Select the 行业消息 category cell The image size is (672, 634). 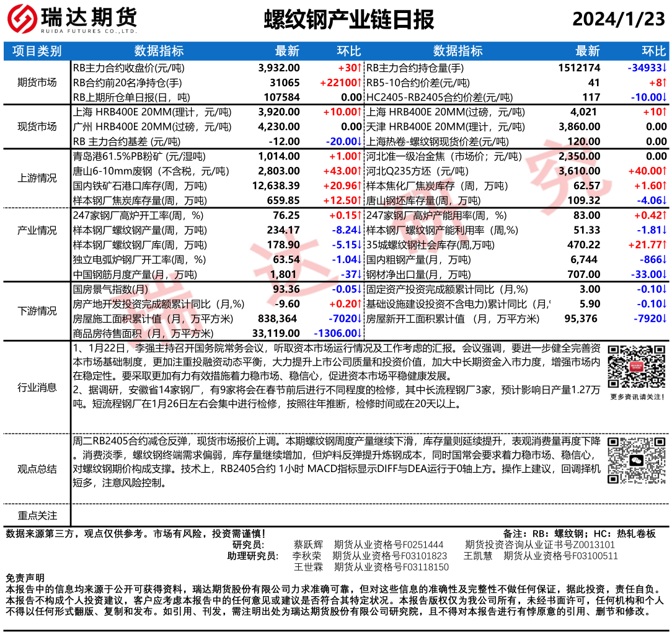(37, 388)
